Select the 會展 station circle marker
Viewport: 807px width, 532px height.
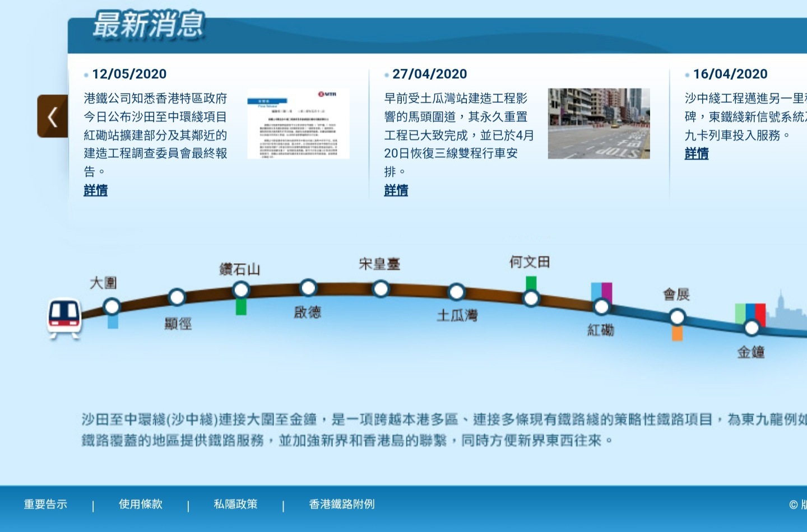677,318
